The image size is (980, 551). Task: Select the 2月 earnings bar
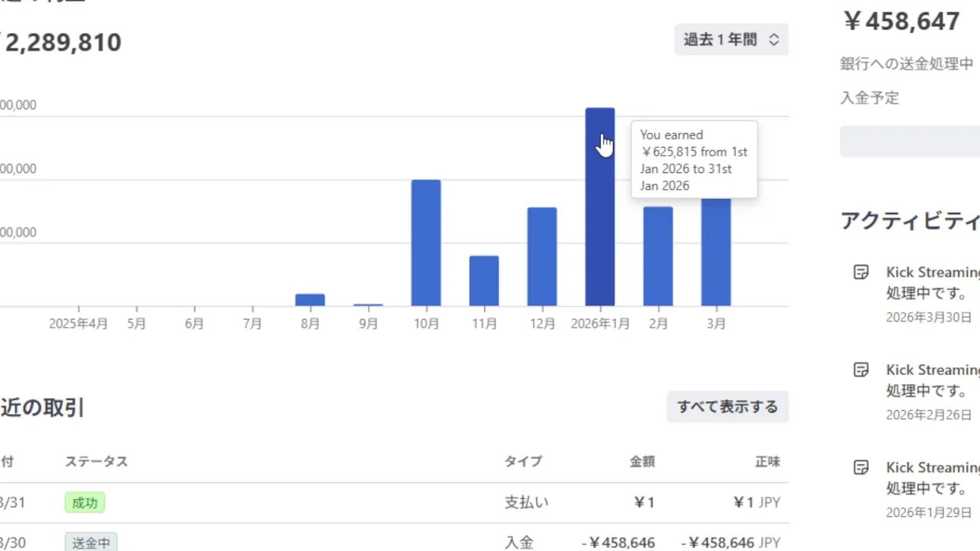coord(658,256)
